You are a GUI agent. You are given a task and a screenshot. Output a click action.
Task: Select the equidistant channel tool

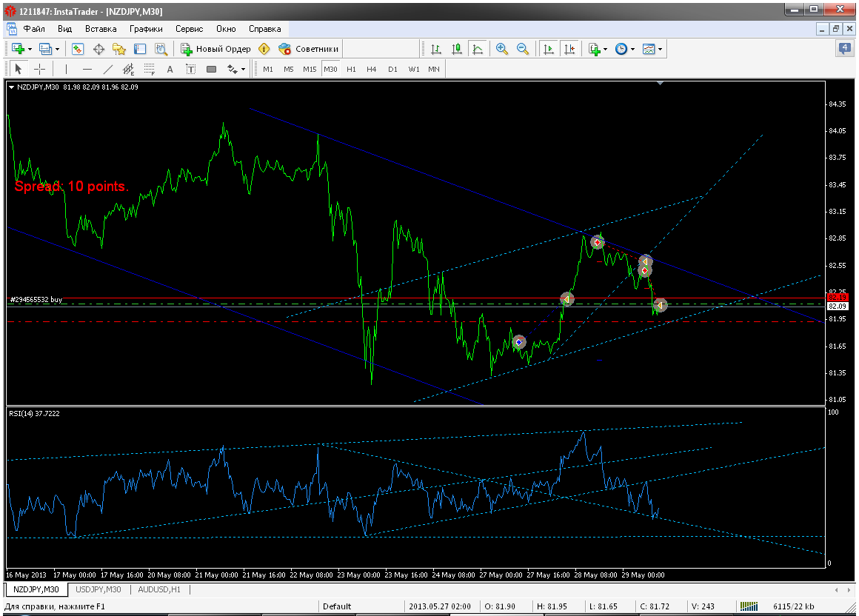[128, 69]
